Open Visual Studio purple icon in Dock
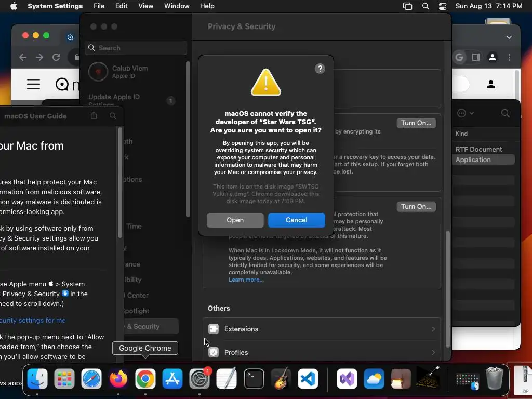Screen dimensions: 532x399 pyautogui.click(x=347, y=379)
